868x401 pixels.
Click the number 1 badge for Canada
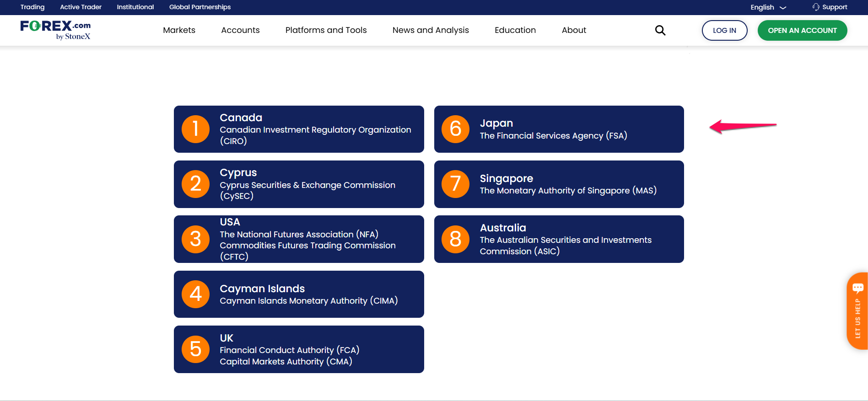point(195,129)
